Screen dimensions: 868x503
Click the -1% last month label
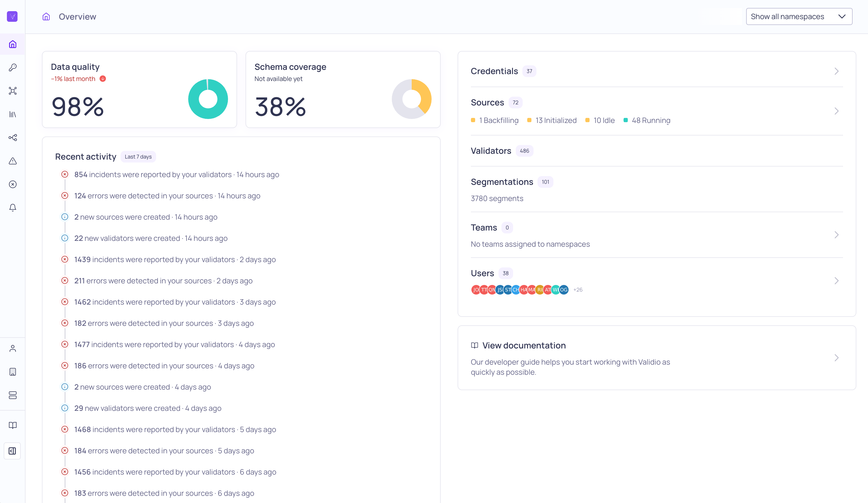pos(73,79)
